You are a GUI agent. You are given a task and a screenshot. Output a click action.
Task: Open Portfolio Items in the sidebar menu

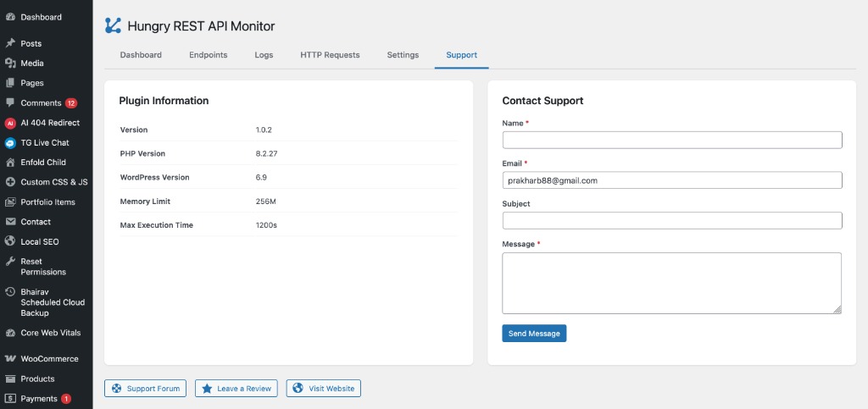point(47,202)
